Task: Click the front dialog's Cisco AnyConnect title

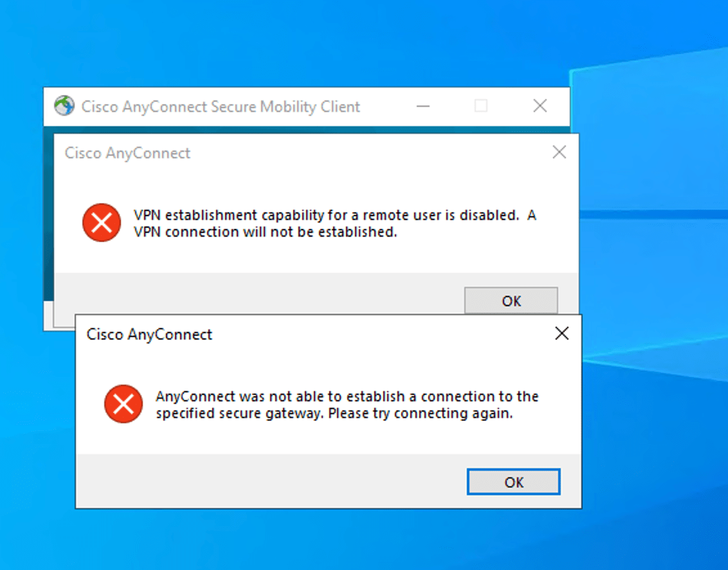Action: (149, 335)
